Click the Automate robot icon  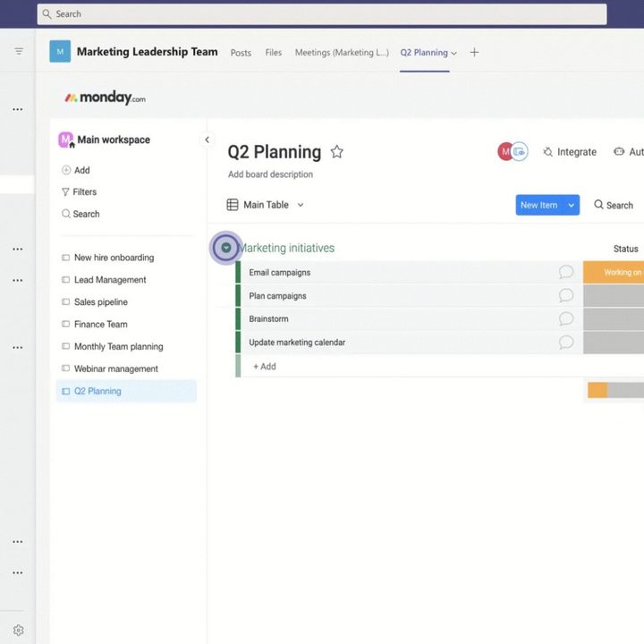619,151
